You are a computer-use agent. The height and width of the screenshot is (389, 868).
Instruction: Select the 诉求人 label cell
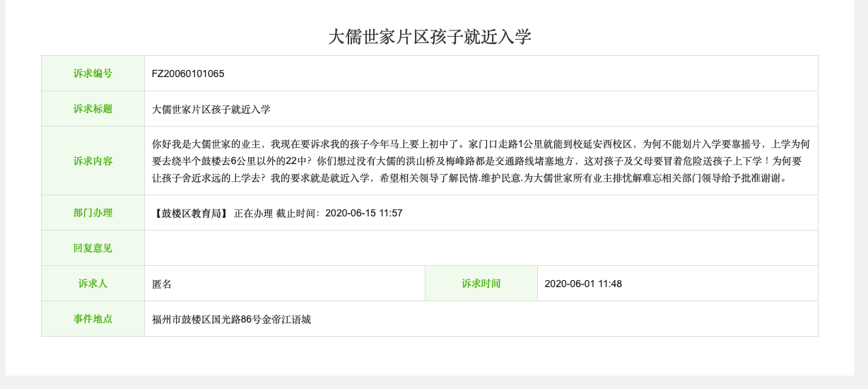[x=93, y=284]
